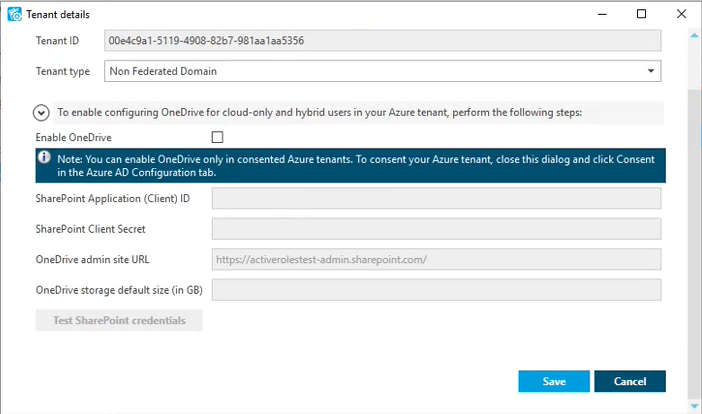Click the consent note banner text

pyautogui.click(x=356, y=166)
